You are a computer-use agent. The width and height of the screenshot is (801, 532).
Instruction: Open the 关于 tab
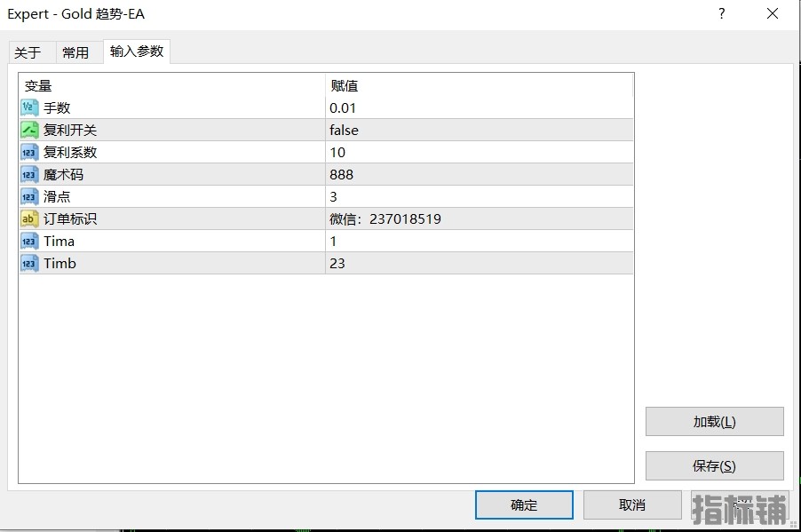click(x=32, y=52)
